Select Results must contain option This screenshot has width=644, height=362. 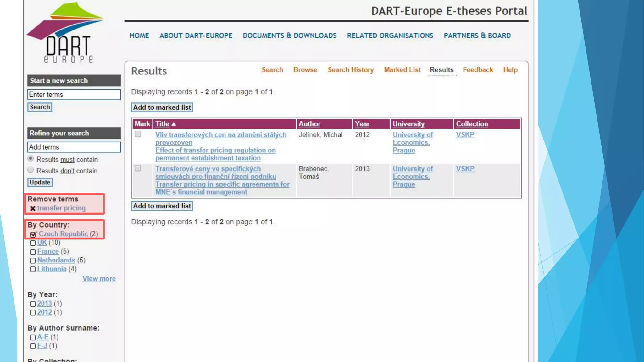point(31,158)
